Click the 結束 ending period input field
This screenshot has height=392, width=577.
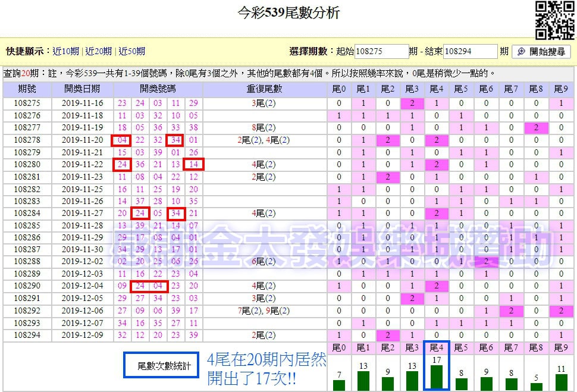coord(470,51)
